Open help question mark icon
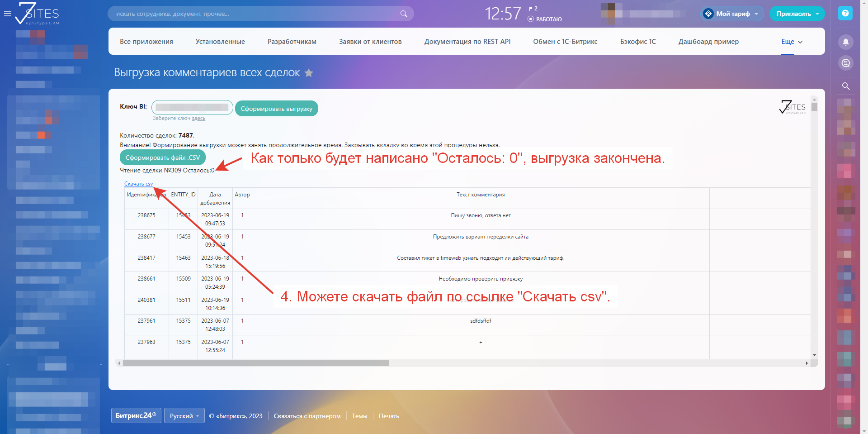 (845, 13)
